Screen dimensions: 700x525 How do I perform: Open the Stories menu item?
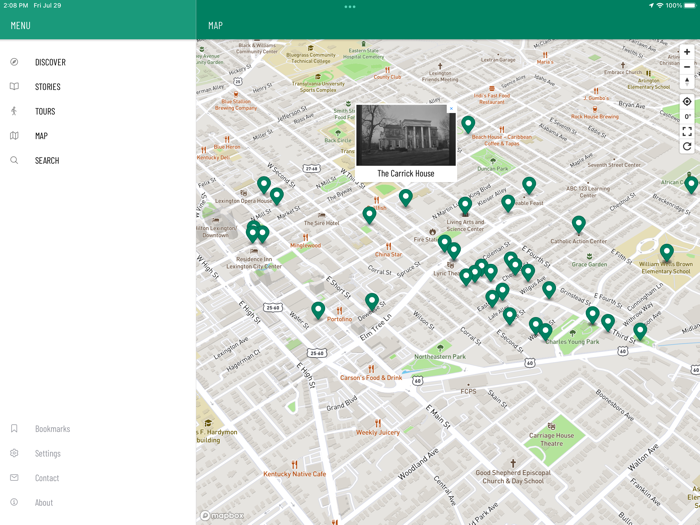(x=47, y=87)
